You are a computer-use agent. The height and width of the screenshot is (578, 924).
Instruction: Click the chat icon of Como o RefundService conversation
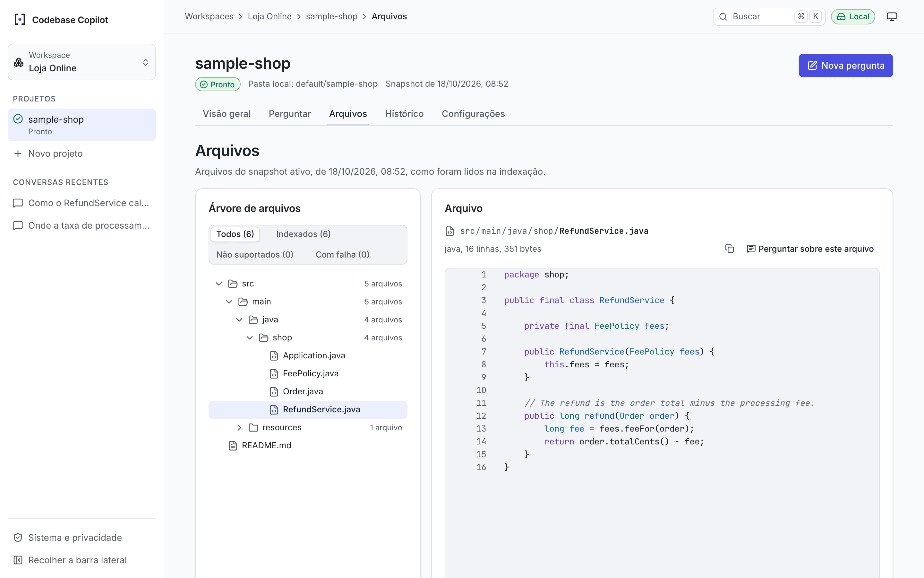point(18,203)
